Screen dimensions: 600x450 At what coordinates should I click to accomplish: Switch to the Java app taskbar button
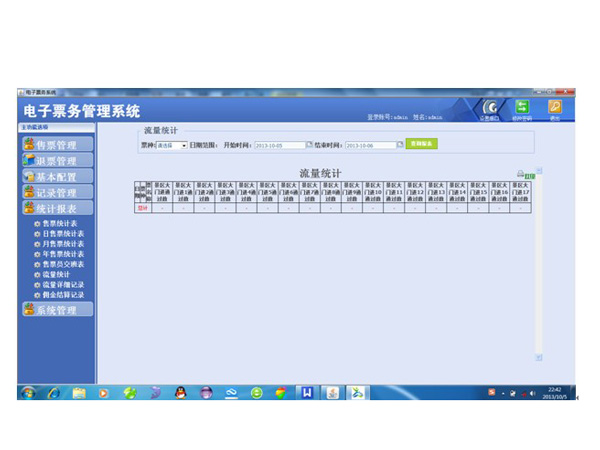click(333, 393)
